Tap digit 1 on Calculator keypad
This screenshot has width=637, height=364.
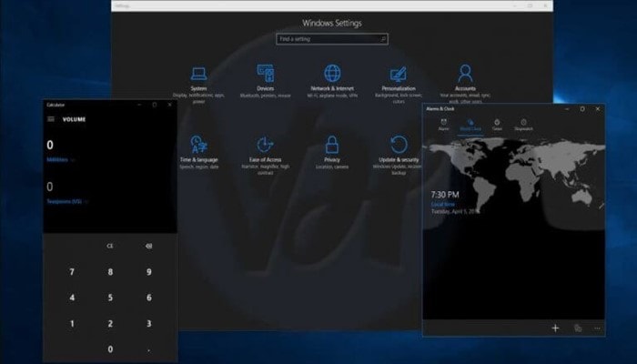72,324
